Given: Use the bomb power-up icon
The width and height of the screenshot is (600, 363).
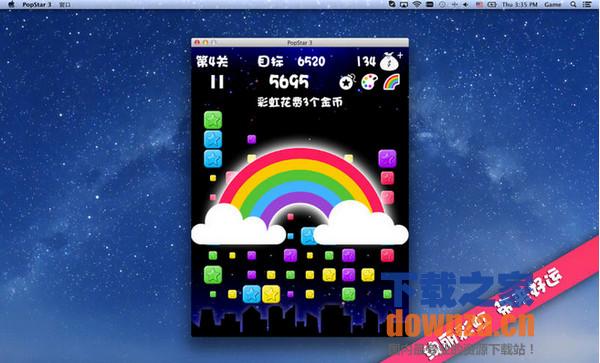Looking at the screenshot, I should point(347,81).
